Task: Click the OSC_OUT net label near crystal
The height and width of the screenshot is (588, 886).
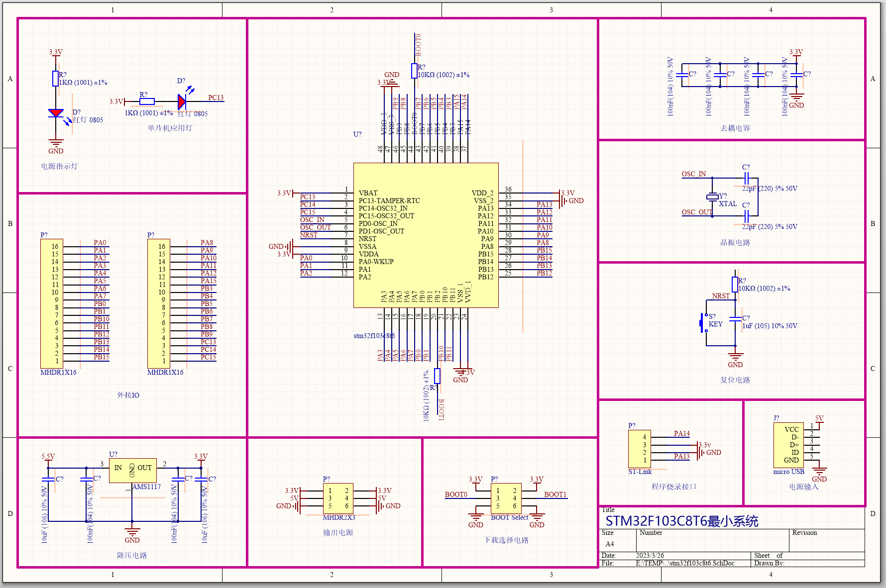Action: pos(696,212)
